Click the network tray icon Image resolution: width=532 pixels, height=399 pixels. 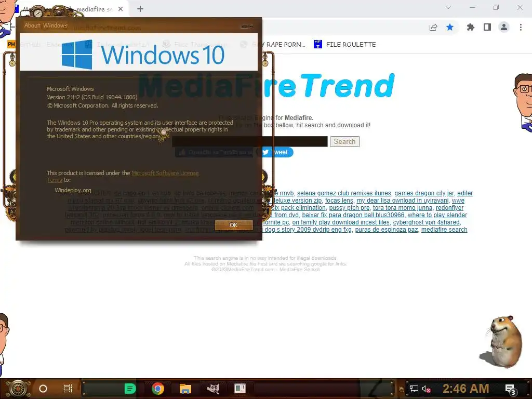click(x=414, y=389)
